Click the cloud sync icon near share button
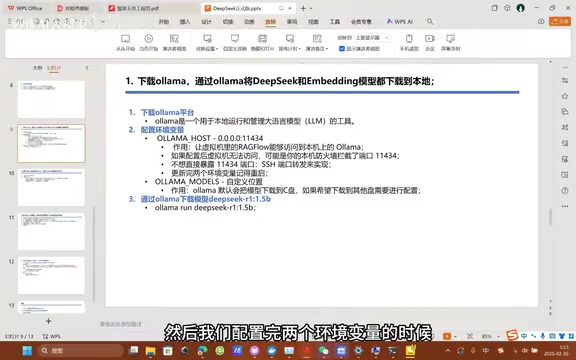Image resolution: width=576 pixels, height=360 pixels. (541, 22)
